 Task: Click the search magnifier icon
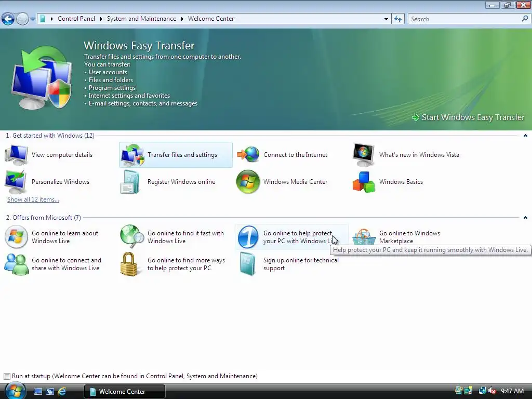tap(525, 19)
